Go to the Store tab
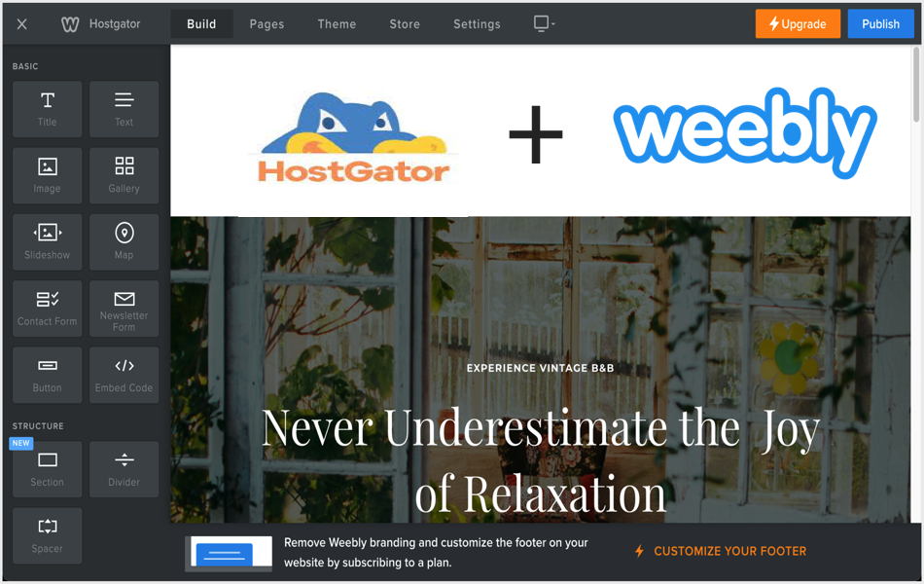 405,24
